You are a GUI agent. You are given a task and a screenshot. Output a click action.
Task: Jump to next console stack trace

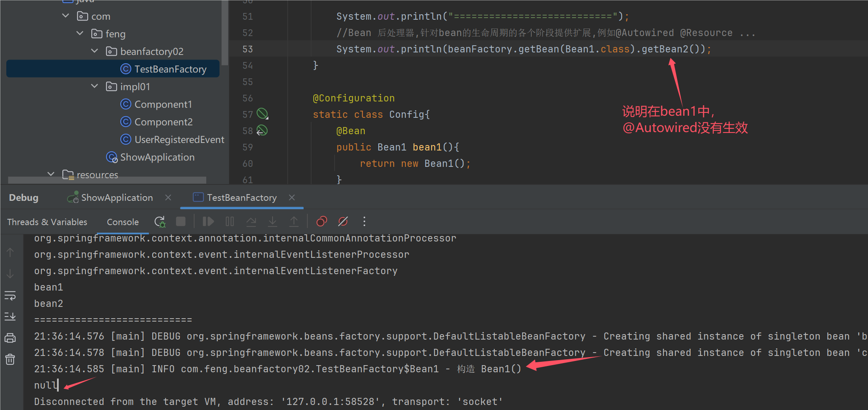point(10,274)
